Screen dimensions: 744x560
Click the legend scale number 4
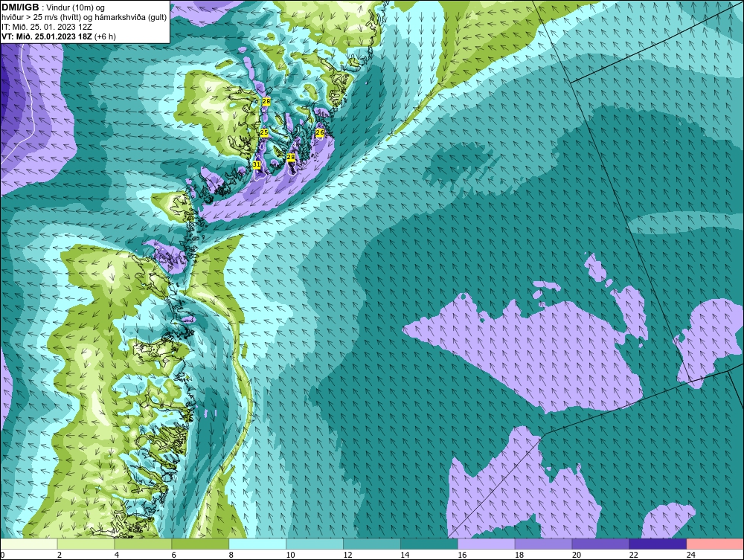pyautogui.click(x=117, y=555)
